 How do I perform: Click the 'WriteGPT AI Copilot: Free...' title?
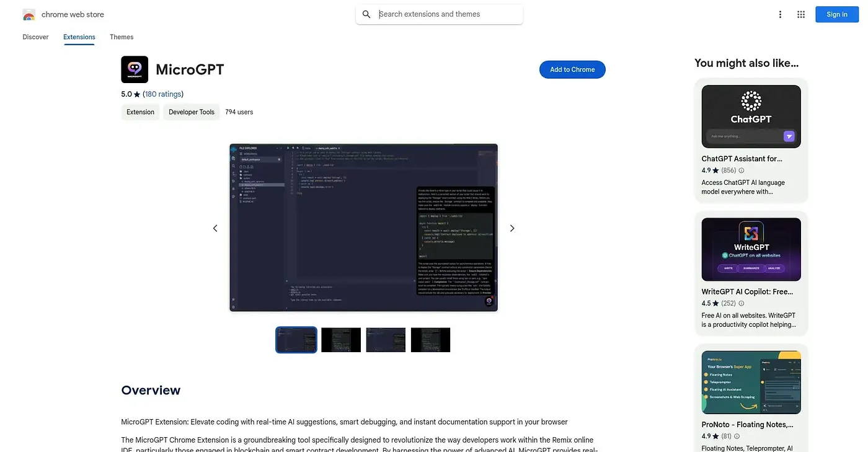click(747, 291)
